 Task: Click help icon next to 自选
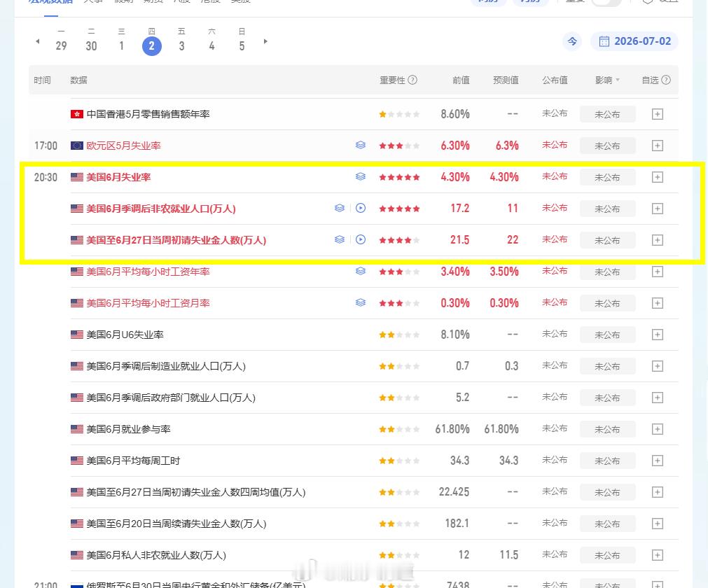(x=666, y=80)
